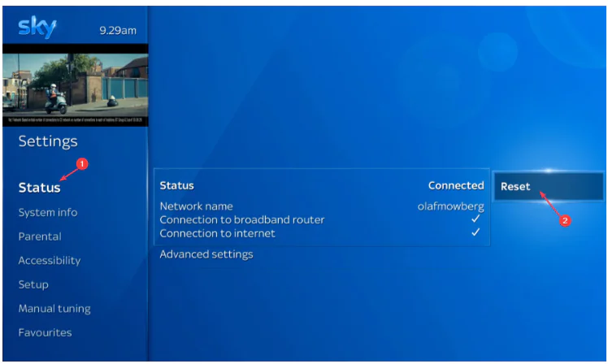
Task: Click the internet connection checkmark
Action: [x=476, y=233]
